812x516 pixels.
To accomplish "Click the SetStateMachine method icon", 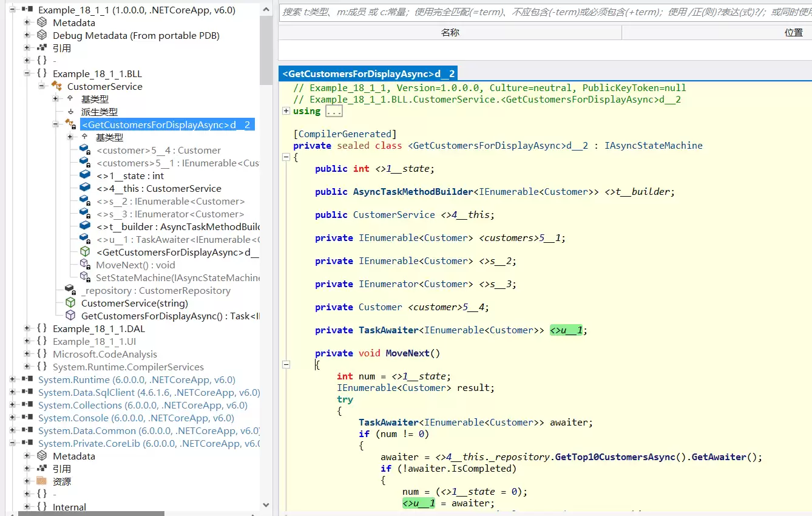I will [x=85, y=277].
